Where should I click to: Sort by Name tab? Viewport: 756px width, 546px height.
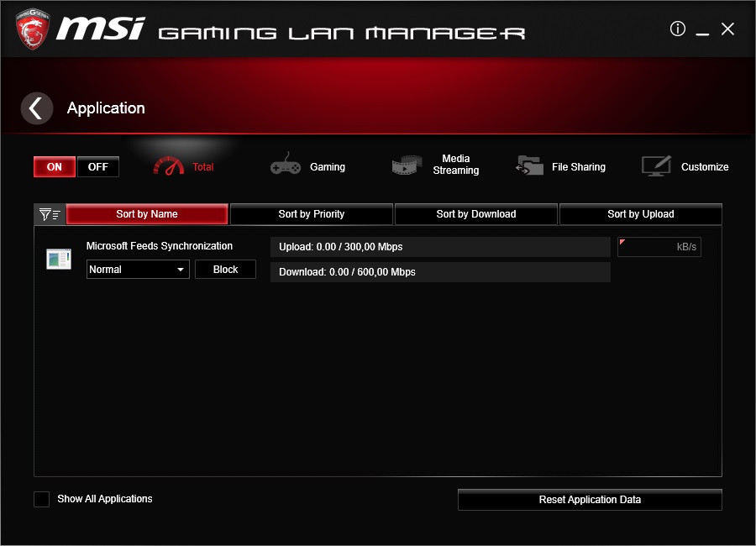[x=147, y=214]
